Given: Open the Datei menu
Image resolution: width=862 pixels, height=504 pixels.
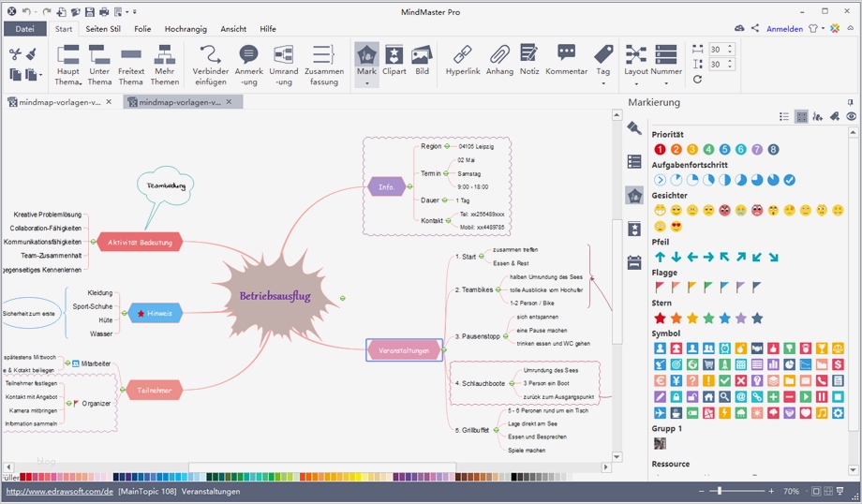Looking at the screenshot, I should (24, 29).
